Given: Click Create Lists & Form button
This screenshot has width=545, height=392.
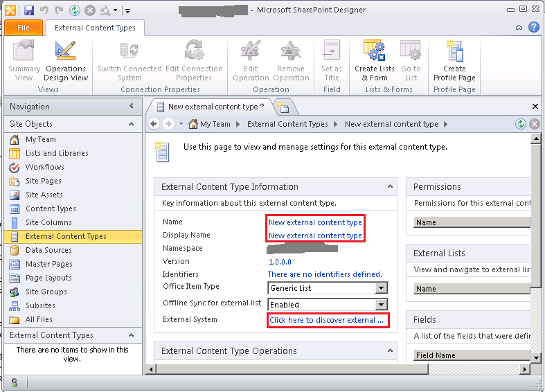Looking at the screenshot, I should [375, 60].
